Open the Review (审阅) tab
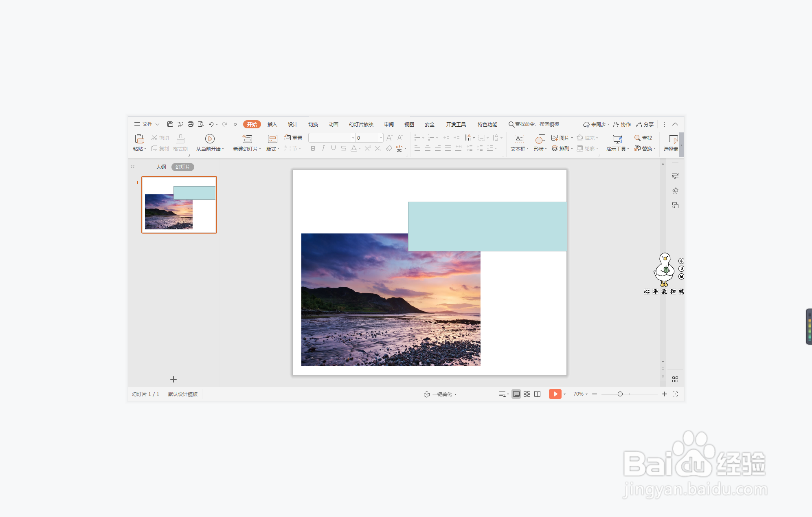812x517 pixels. [x=389, y=124]
